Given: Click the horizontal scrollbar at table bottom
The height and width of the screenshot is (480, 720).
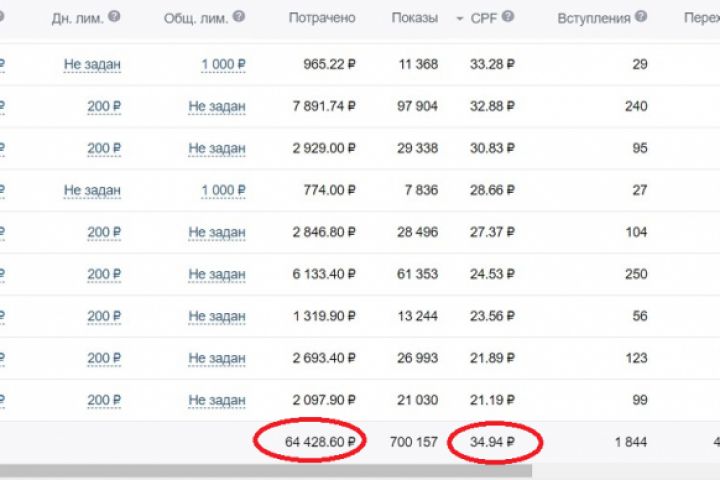Looking at the screenshot, I should coord(266,470).
